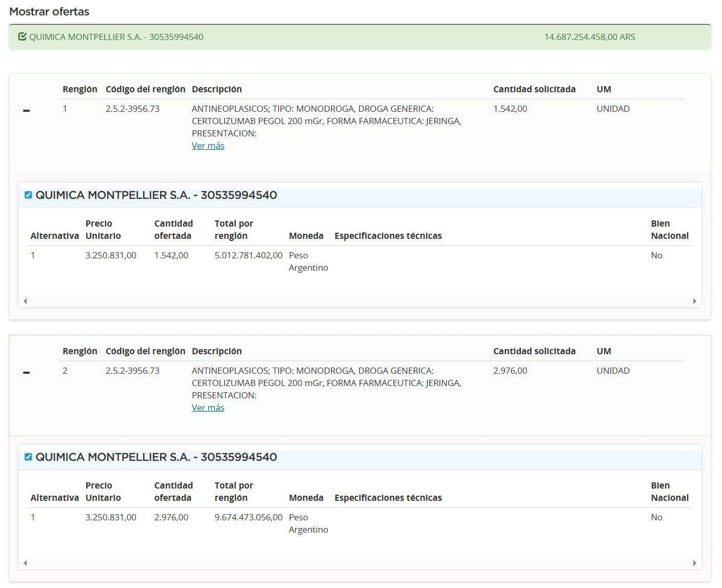Collapse renglón 2 with its minus icon
Viewport: 722px width, 588px height.
[x=27, y=373]
